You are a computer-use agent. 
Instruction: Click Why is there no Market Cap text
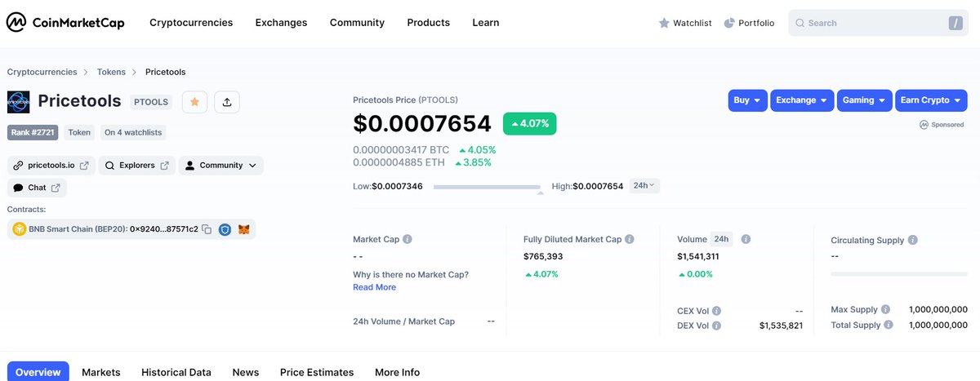pos(411,274)
